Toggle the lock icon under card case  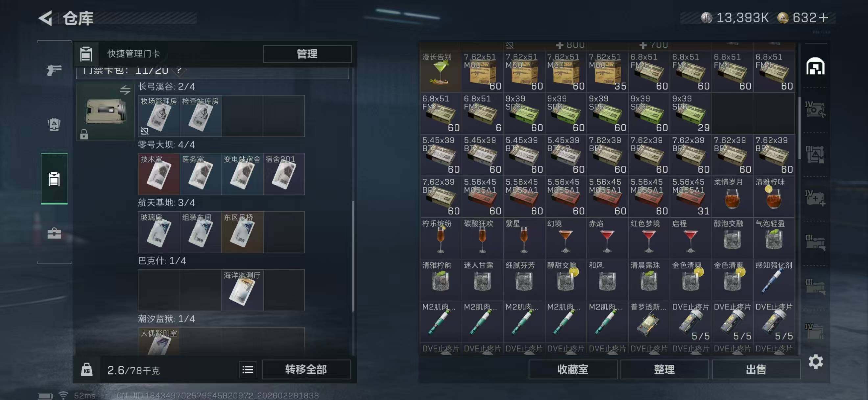tap(84, 134)
